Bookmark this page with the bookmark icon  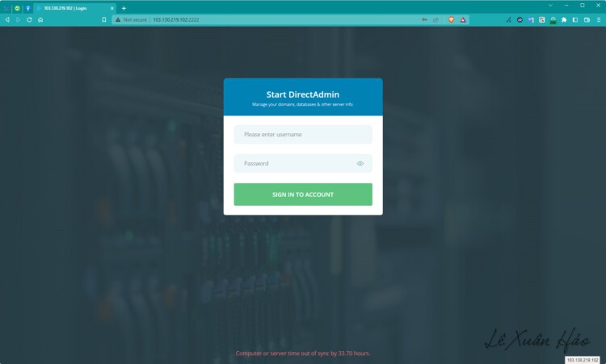coord(104,19)
